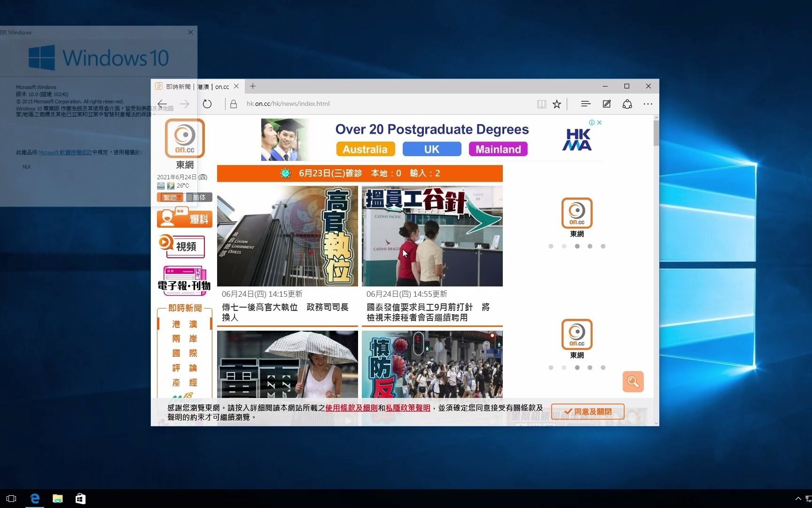Open 國泰 谷針 article thumbnail

point(432,236)
